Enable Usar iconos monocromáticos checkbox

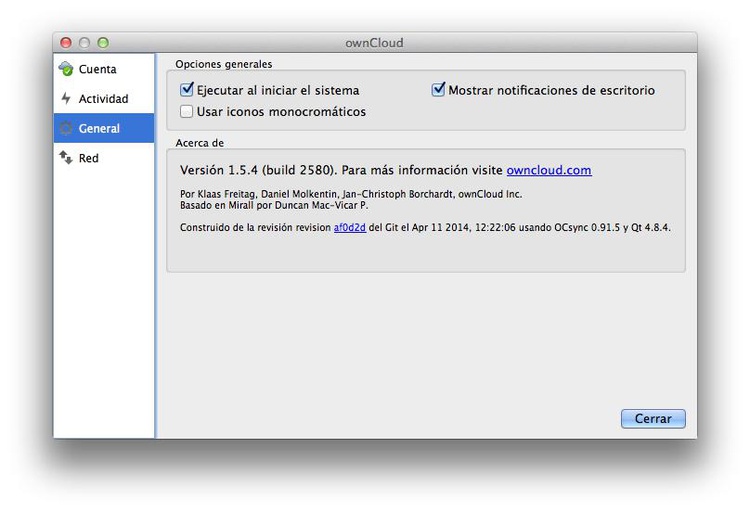coord(187,112)
